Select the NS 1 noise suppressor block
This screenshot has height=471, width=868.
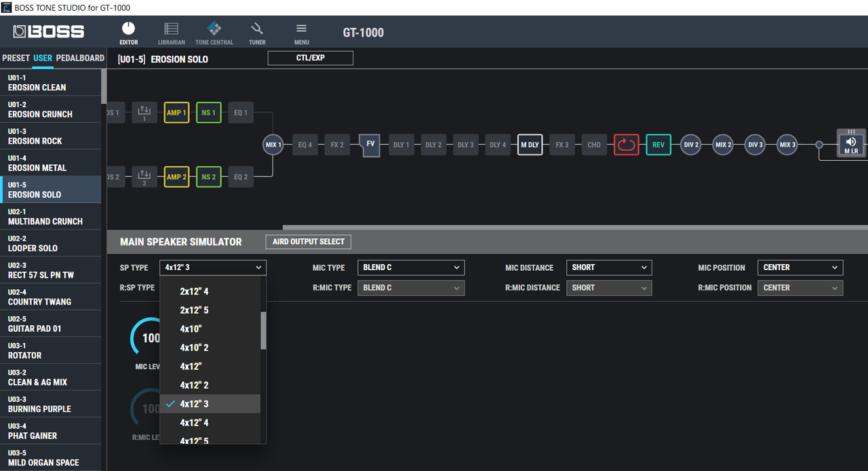point(208,113)
